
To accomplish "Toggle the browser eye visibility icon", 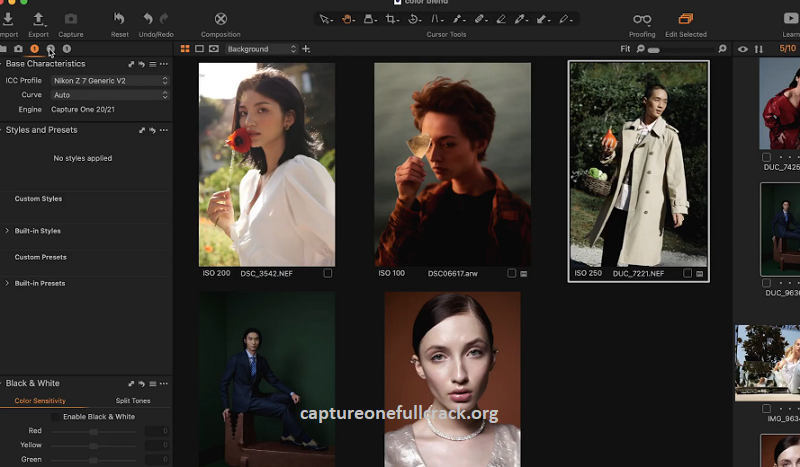I will (x=743, y=49).
